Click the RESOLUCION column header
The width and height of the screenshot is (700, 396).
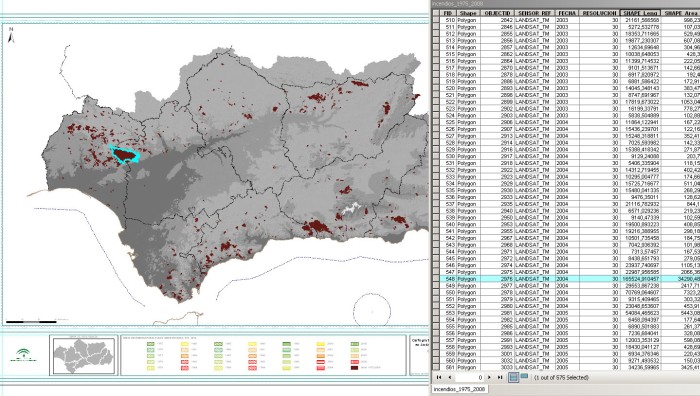[x=600, y=13]
